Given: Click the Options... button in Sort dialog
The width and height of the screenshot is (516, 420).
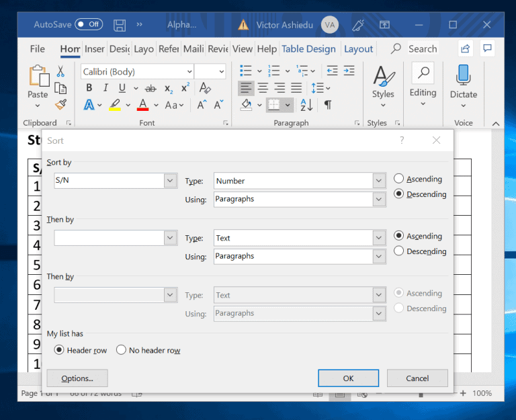Looking at the screenshot, I should pyautogui.click(x=77, y=378).
